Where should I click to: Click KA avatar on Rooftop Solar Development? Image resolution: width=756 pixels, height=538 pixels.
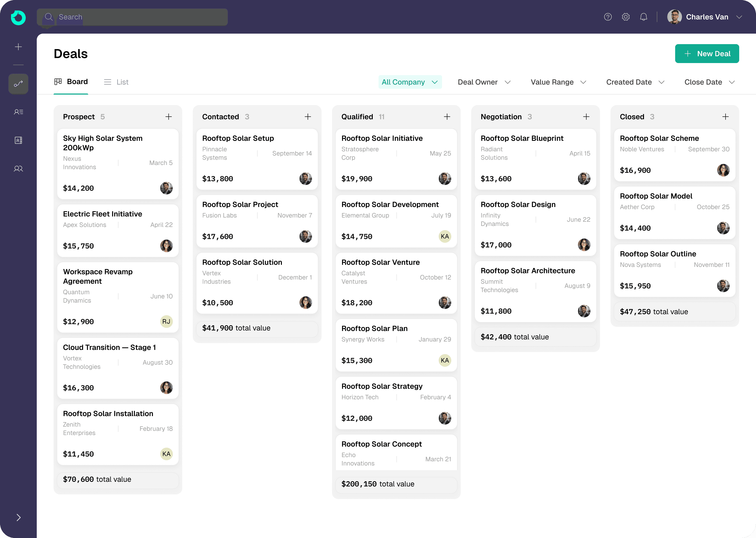point(444,236)
